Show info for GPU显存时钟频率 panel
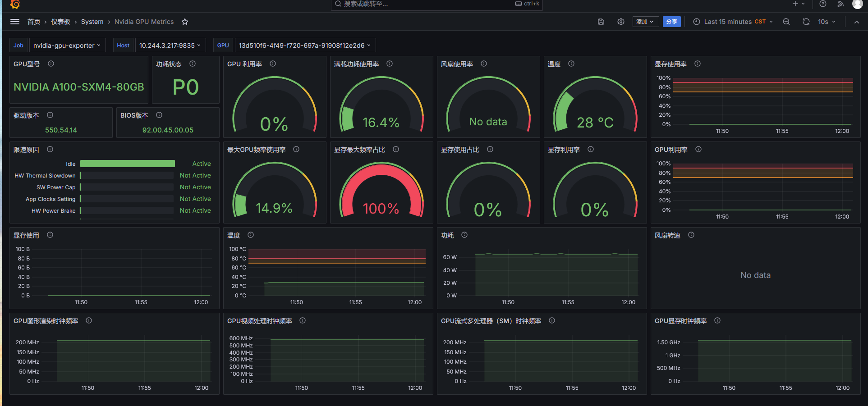Screen dimensions: 868x406 717,321
